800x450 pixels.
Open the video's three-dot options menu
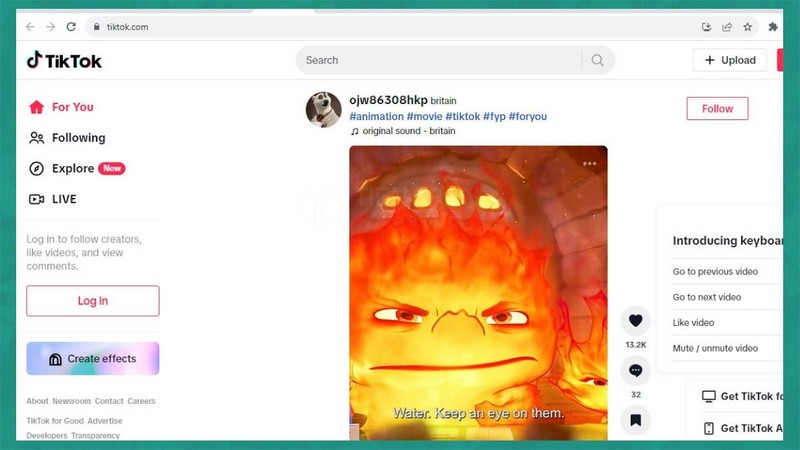pyautogui.click(x=590, y=163)
